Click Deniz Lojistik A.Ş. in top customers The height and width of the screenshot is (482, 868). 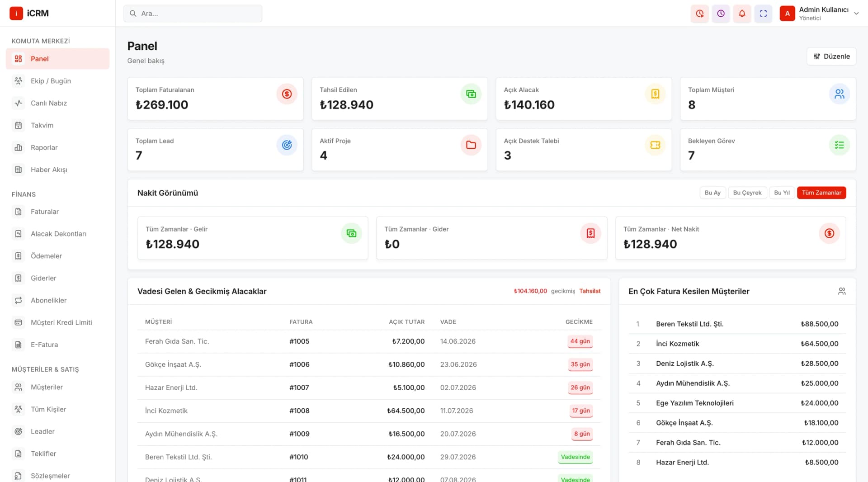[x=684, y=364]
